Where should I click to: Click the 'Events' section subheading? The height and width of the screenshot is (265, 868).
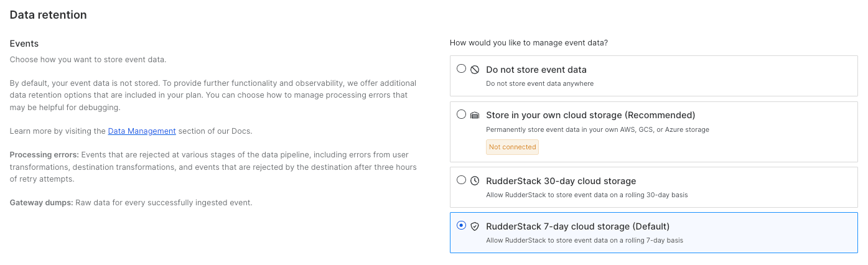tap(24, 44)
